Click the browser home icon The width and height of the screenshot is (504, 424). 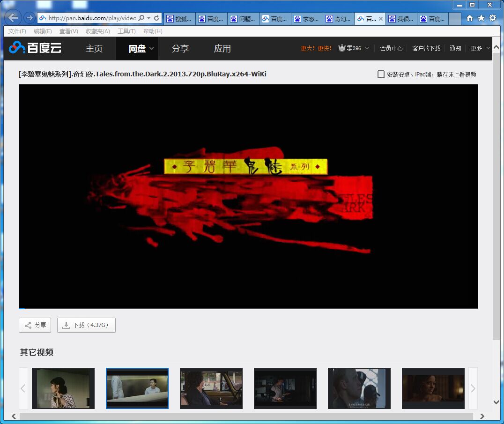click(x=471, y=17)
